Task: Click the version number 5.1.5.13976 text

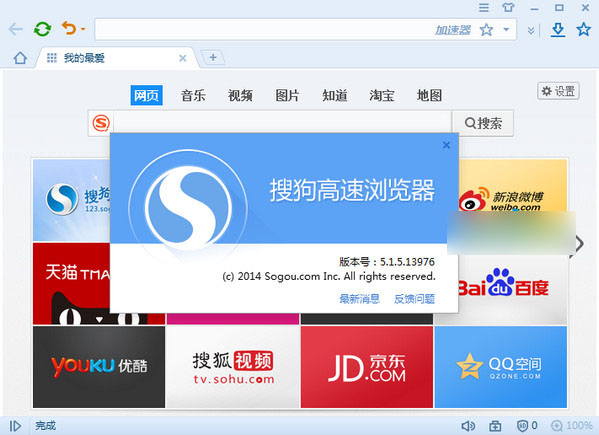Action: (x=407, y=262)
